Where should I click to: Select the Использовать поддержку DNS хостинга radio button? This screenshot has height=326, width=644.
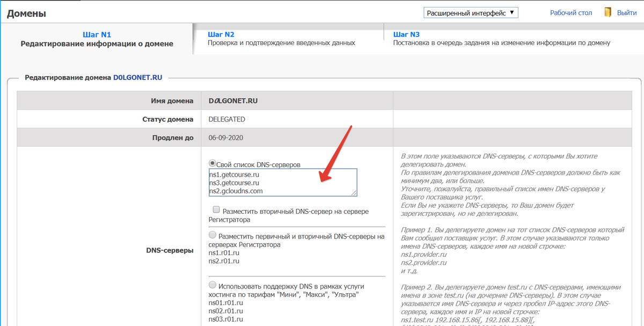213,285
